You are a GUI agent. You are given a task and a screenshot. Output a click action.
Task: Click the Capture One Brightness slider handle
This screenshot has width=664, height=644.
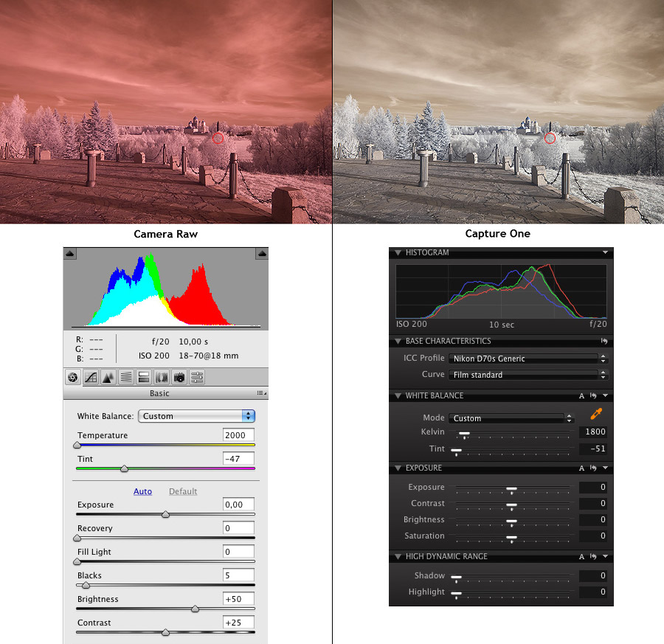point(511,522)
